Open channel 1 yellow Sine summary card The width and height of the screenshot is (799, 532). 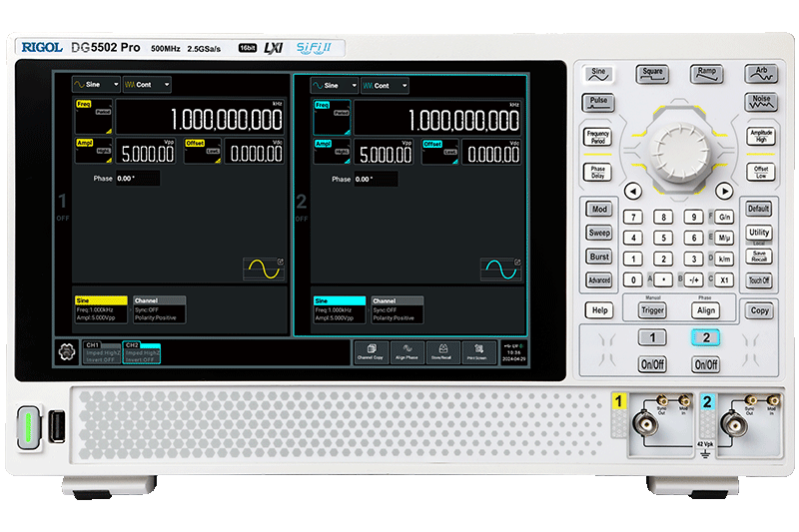pos(101,309)
